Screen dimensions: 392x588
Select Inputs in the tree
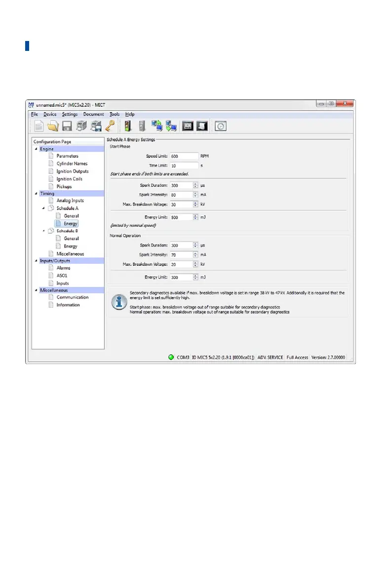click(63, 283)
